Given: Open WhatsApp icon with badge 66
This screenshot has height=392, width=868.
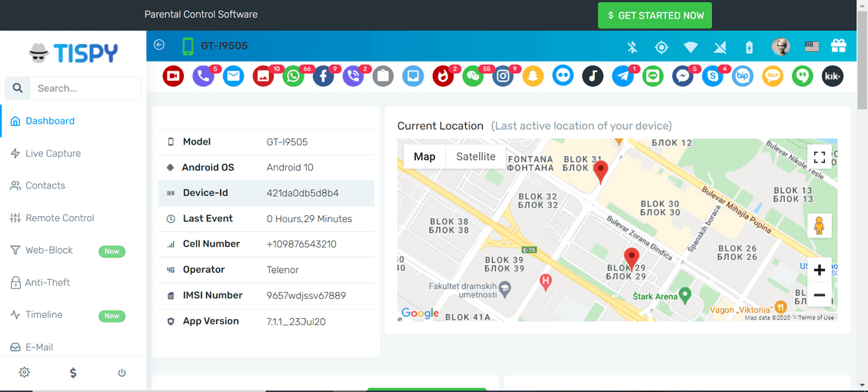Looking at the screenshot, I should [293, 76].
